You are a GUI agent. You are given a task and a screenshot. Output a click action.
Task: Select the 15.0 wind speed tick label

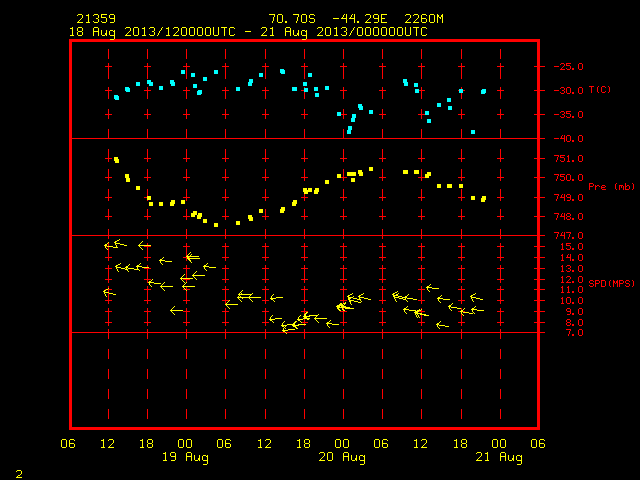click(x=571, y=247)
